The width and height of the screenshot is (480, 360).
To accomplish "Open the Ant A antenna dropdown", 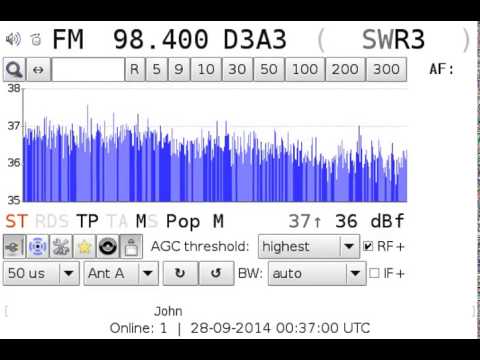I will (x=121, y=273).
